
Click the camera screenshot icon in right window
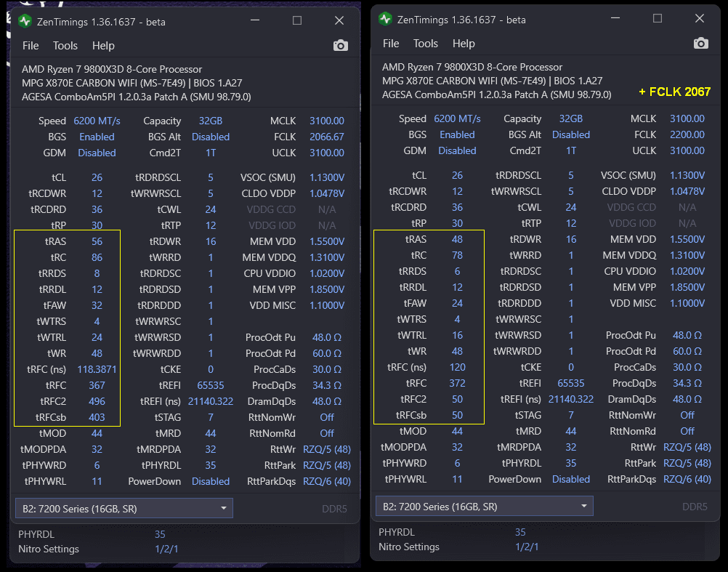coord(700,44)
